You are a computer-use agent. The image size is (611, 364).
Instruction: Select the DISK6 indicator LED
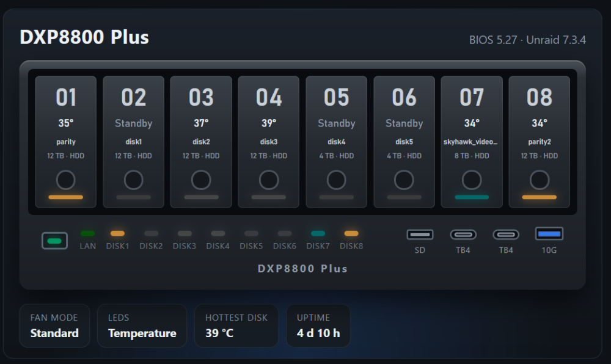click(285, 233)
